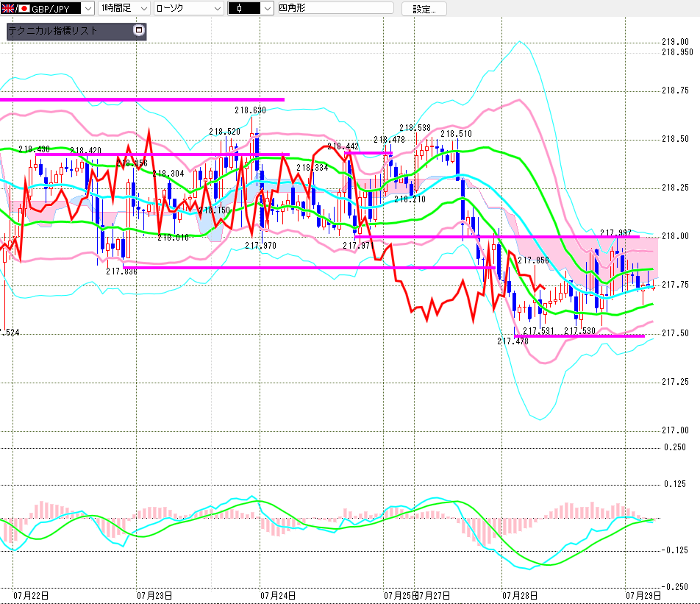This screenshot has width=700, height=604.
Task: Click the 217.856 price label
Action: (534, 260)
